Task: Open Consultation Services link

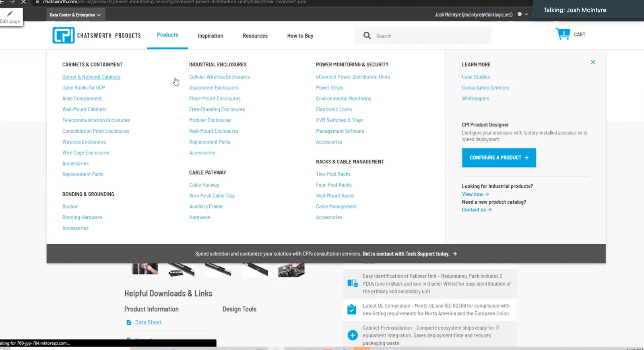Action: click(485, 88)
